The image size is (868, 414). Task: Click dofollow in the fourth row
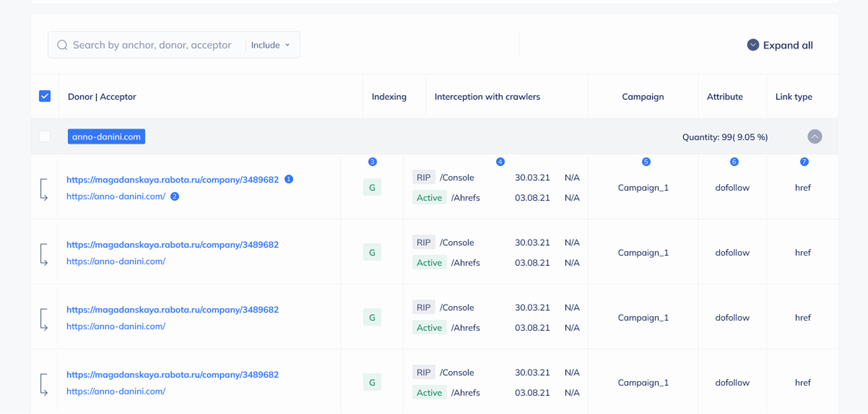click(732, 383)
